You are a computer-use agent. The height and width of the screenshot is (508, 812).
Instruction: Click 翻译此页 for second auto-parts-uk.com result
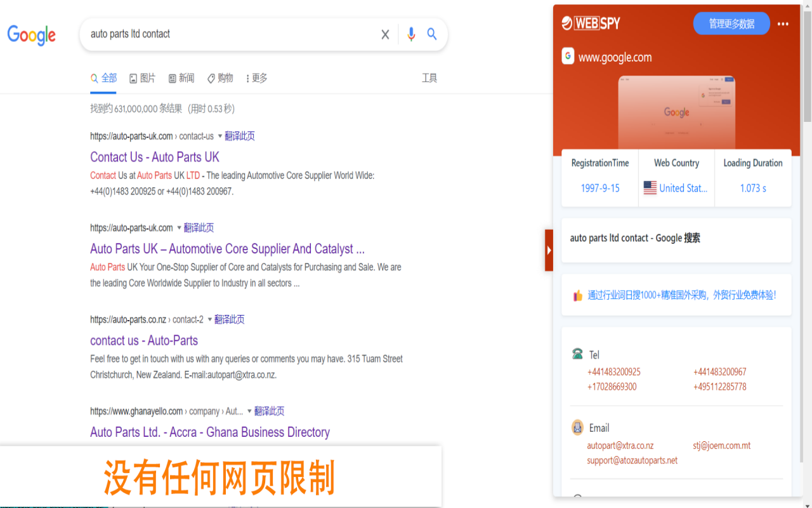click(199, 227)
